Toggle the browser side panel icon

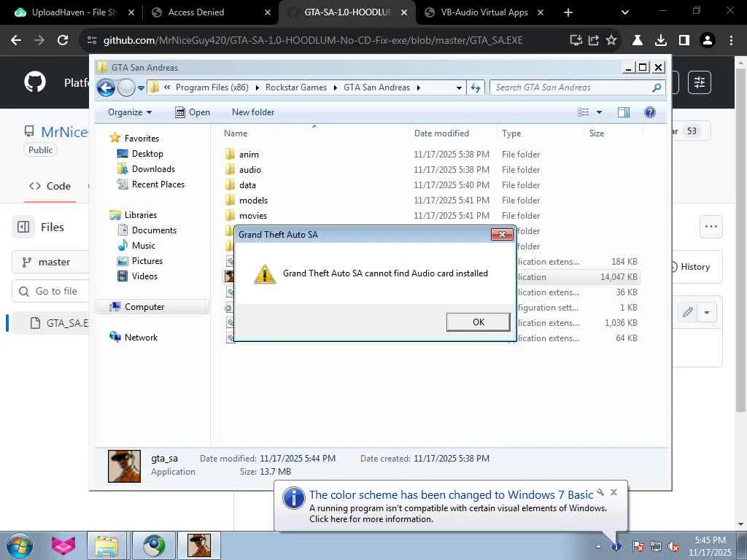point(684,41)
